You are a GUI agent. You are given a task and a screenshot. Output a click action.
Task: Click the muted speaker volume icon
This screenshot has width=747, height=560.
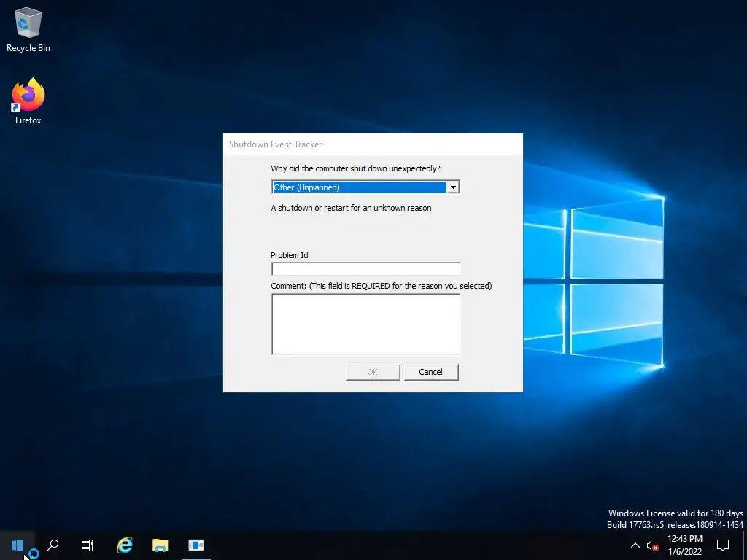click(652, 545)
